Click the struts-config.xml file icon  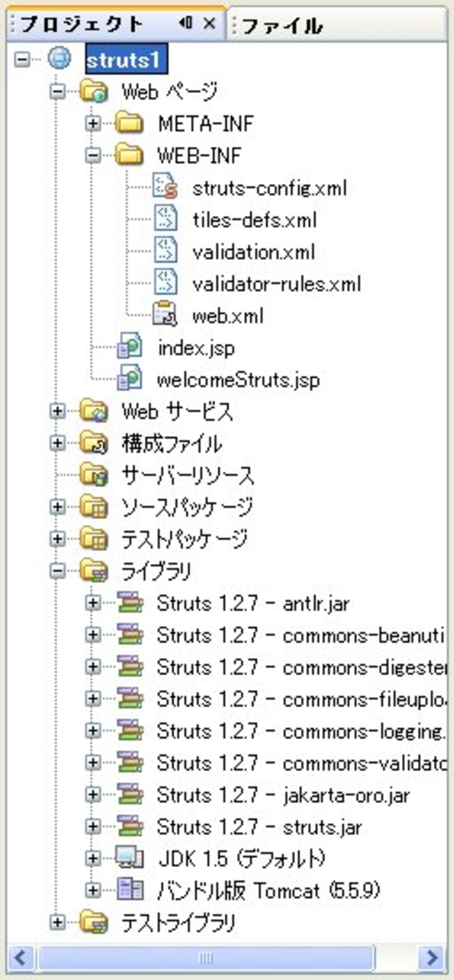165,187
